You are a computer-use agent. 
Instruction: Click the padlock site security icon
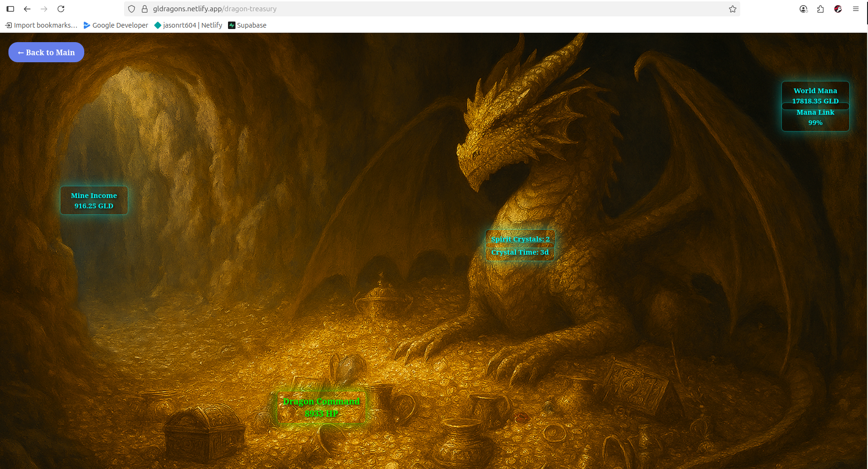(145, 9)
